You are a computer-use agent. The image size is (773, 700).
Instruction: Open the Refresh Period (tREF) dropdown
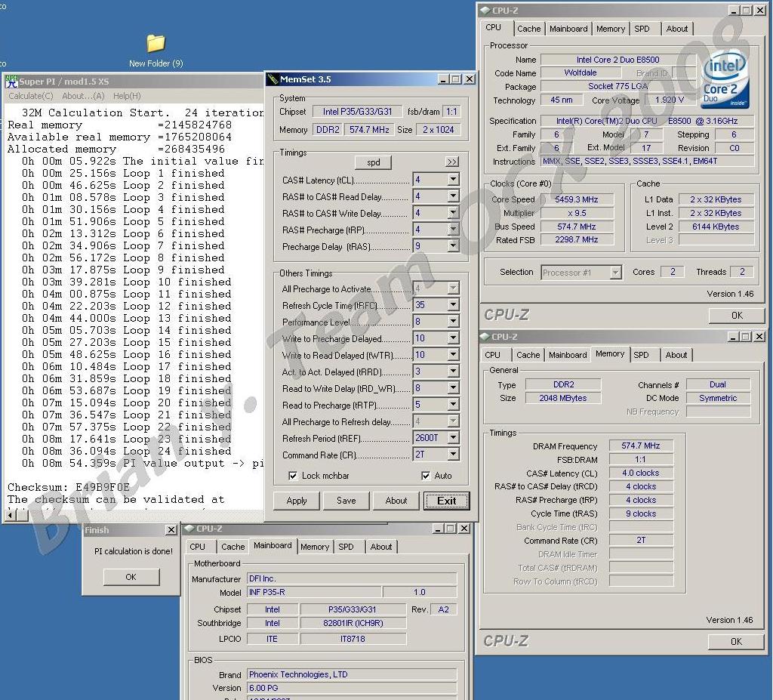(x=453, y=437)
